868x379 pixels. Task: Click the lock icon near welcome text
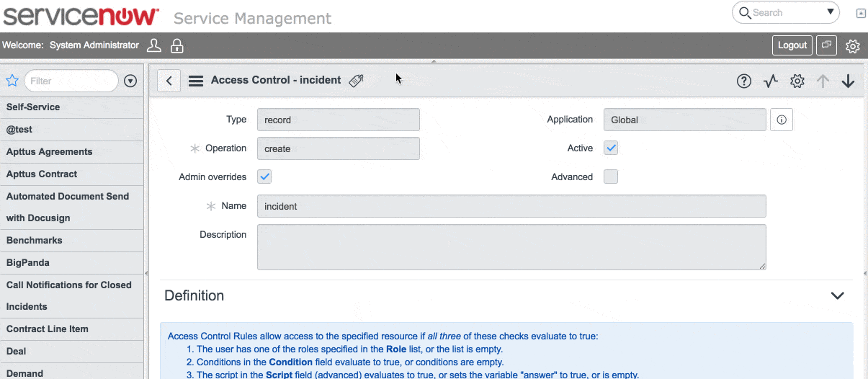click(176, 46)
